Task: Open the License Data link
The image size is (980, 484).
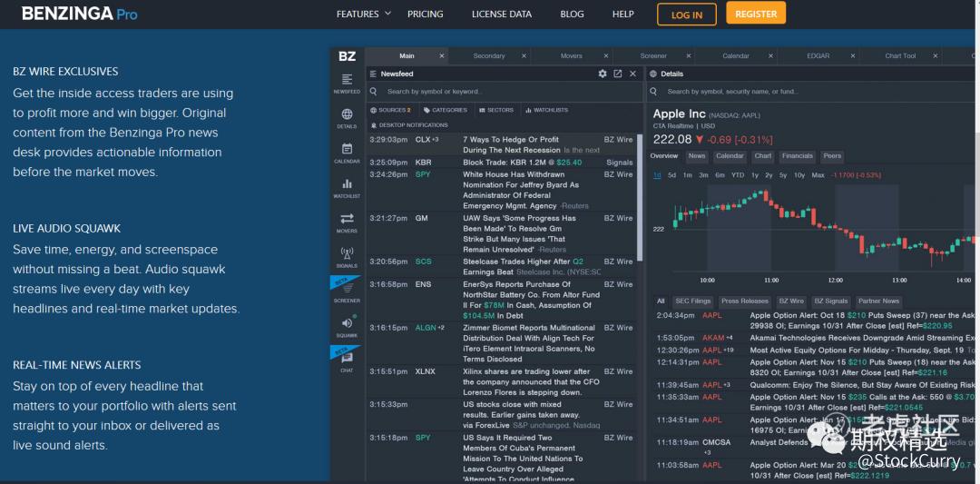Action: tap(501, 14)
